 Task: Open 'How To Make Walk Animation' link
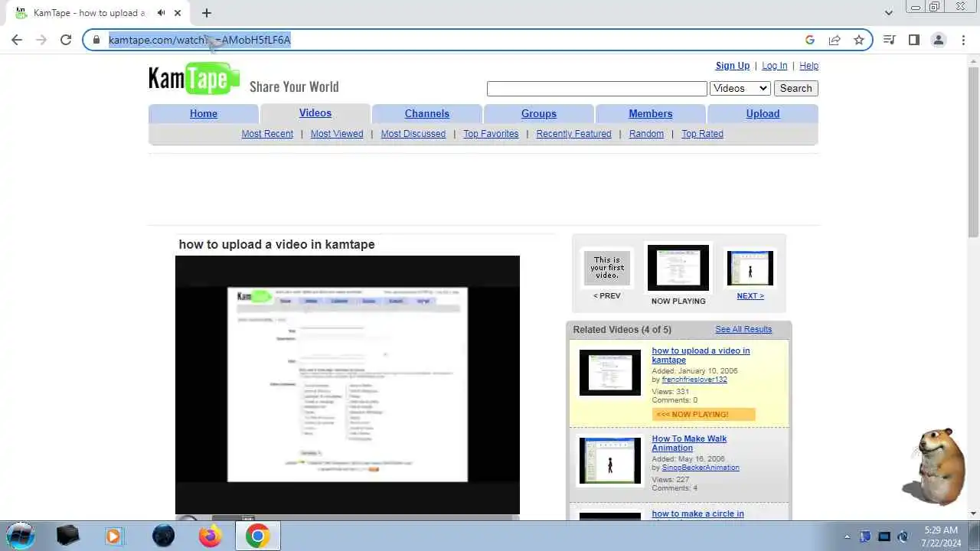689,443
